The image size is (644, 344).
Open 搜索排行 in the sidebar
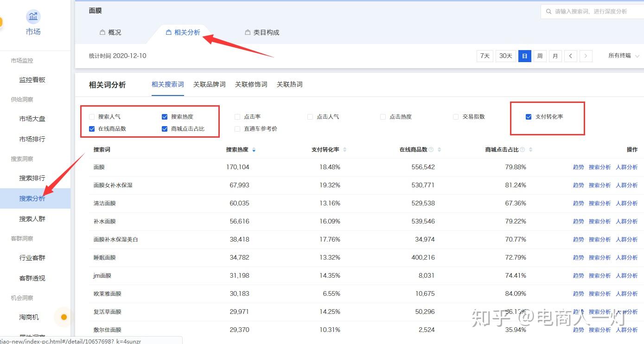pos(32,178)
